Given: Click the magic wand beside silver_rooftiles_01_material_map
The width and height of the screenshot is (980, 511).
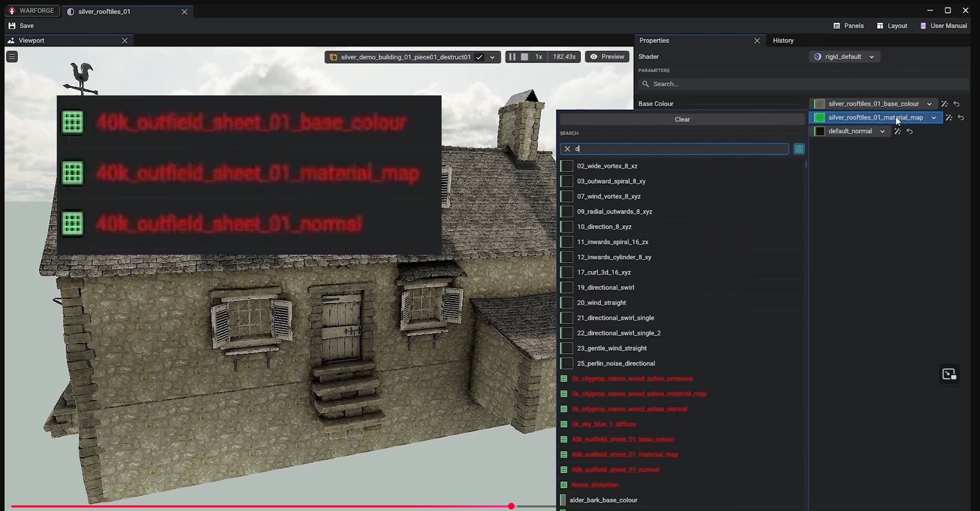Looking at the screenshot, I should tap(949, 118).
